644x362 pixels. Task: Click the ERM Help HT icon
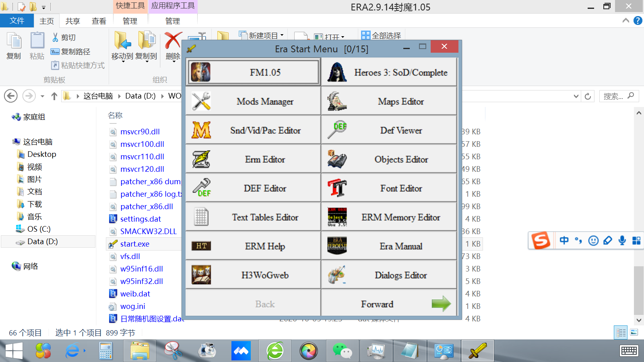[x=201, y=246]
